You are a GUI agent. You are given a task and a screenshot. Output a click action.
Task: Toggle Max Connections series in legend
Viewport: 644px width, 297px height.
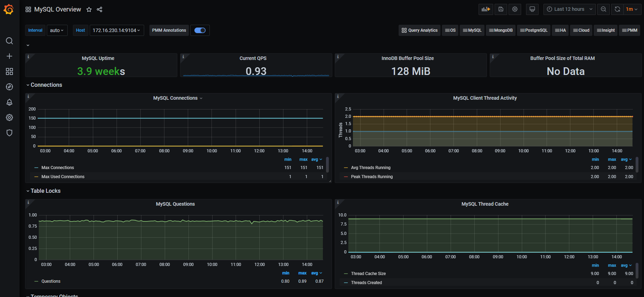58,168
